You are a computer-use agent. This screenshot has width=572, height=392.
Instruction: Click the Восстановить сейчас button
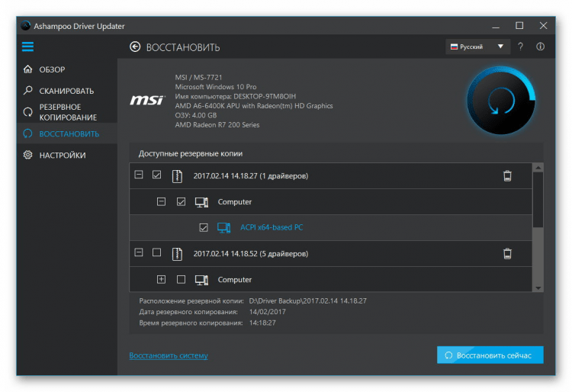(x=490, y=355)
